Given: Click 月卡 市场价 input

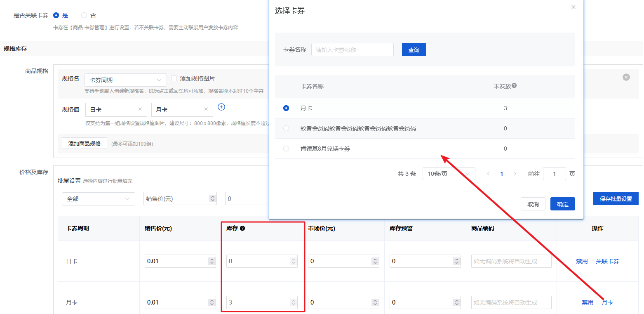Looking at the screenshot, I should (x=344, y=302).
